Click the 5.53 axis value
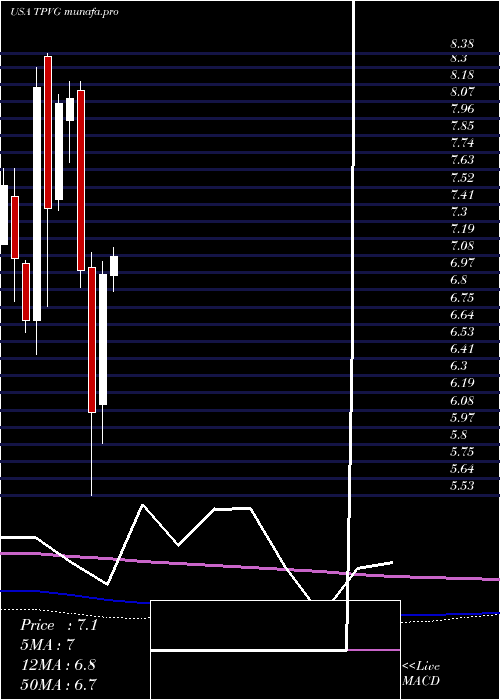The height and width of the screenshot is (700, 500). tap(462, 486)
